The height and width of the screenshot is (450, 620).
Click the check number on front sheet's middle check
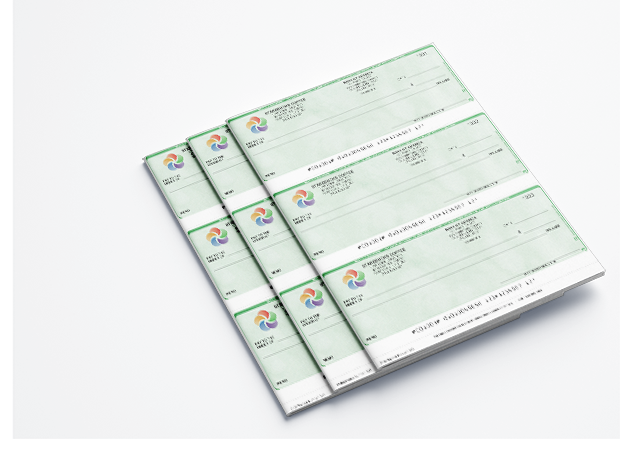(x=473, y=122)
